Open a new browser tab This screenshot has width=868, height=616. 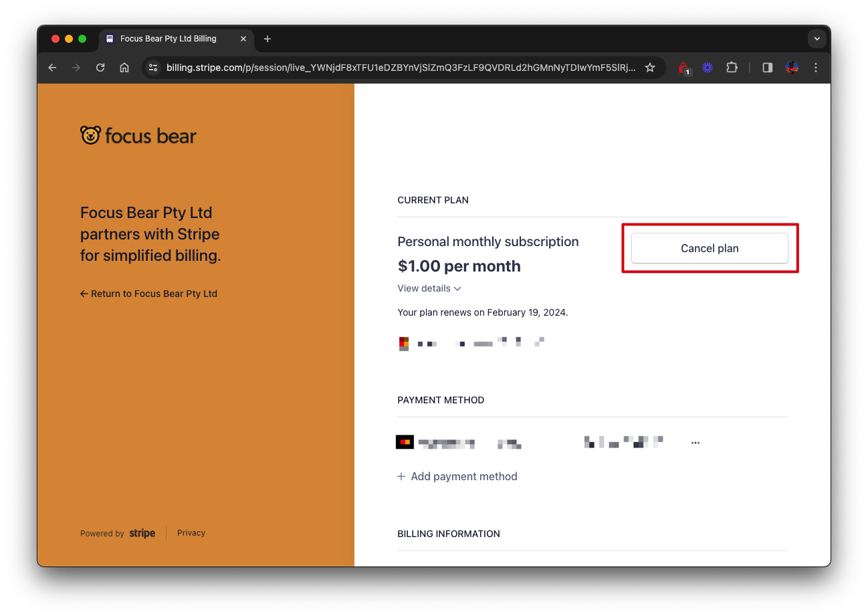pyautogui.click(x=267, y=39)
